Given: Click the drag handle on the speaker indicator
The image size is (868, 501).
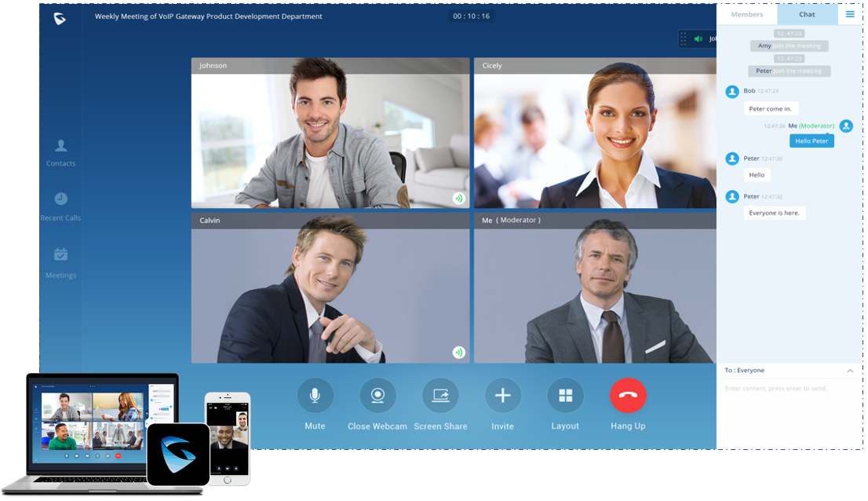Looking at the screenshot, I should [684, 38].
